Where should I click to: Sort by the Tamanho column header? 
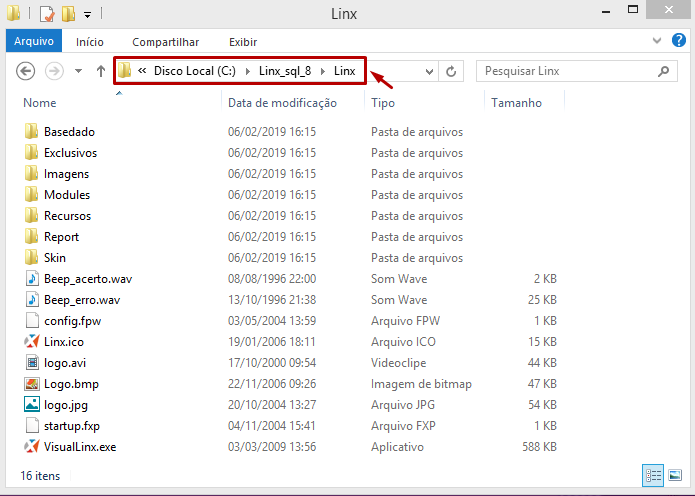(516, 103)
